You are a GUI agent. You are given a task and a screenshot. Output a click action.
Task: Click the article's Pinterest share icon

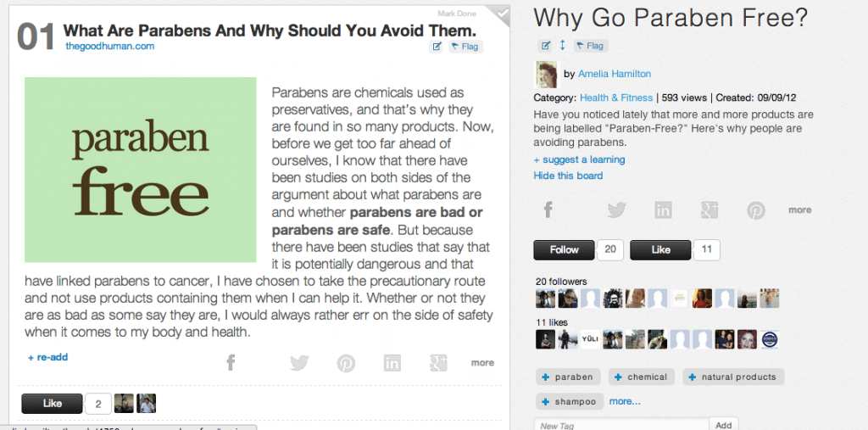(346, 364)
